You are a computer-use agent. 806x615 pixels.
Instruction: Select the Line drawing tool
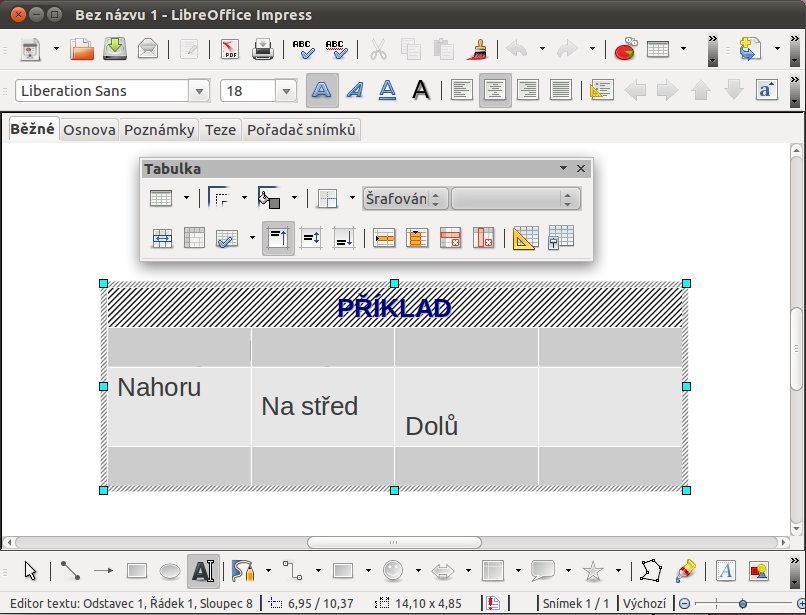[x=70, y=571]
